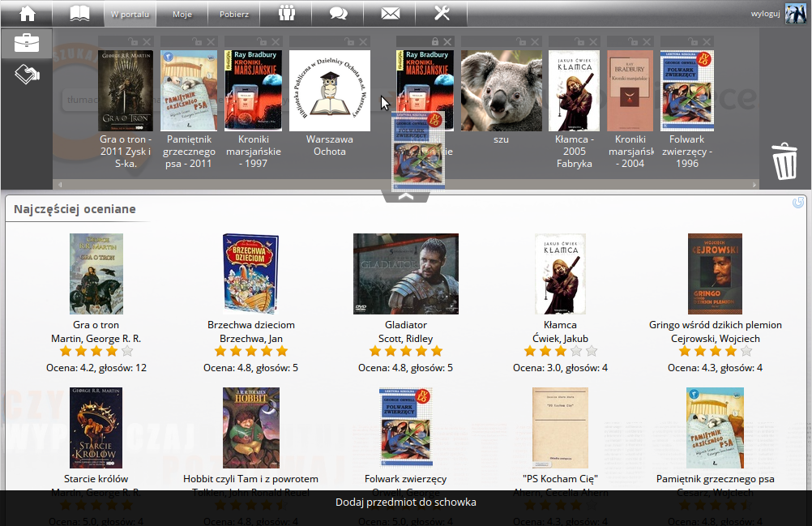Open the tools settings icon

[x=442, y=13]
